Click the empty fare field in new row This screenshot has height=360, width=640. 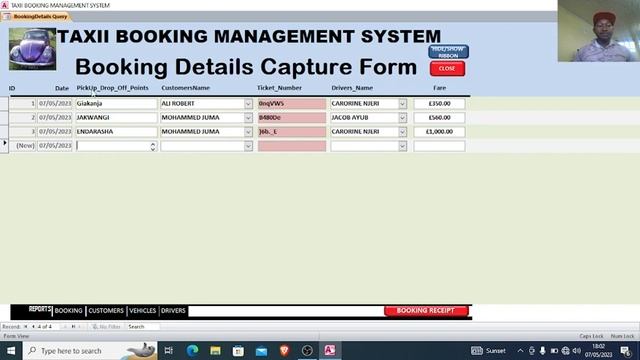coord(439,146)
